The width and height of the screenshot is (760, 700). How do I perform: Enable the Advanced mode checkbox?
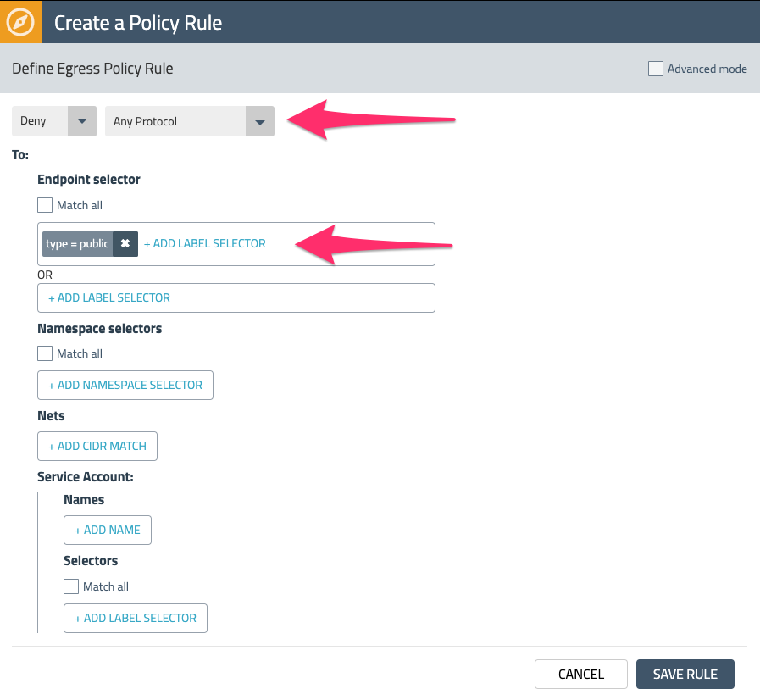(x=655, y=69)
